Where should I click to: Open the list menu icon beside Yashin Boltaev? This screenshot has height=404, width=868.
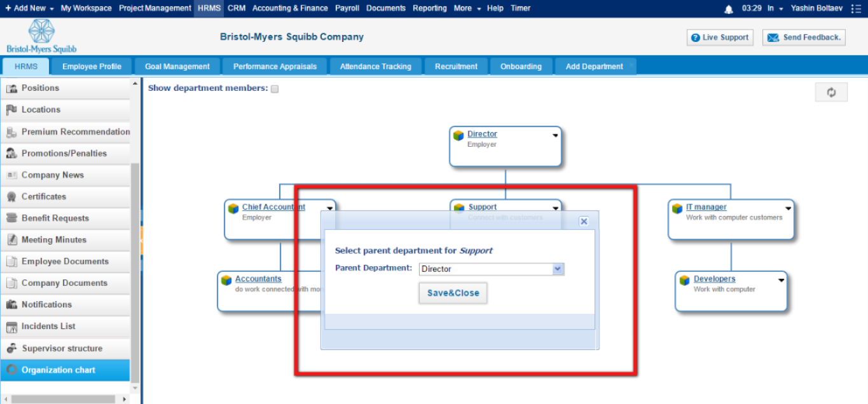click(856, 9)
